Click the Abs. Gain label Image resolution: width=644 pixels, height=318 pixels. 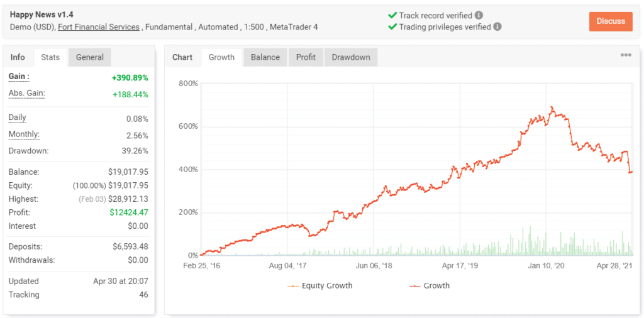click(x=26, y=93)
